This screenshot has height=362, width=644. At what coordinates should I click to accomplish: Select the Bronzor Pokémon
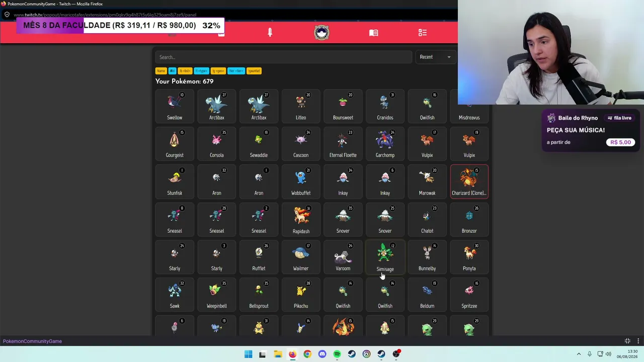point(469,220)
